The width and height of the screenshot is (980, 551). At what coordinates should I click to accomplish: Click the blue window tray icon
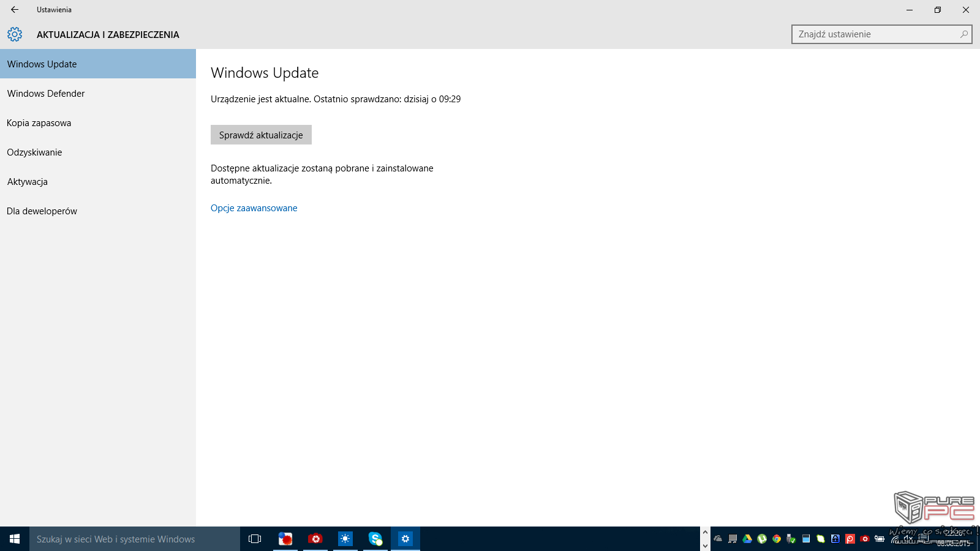[x=806, y=539]
